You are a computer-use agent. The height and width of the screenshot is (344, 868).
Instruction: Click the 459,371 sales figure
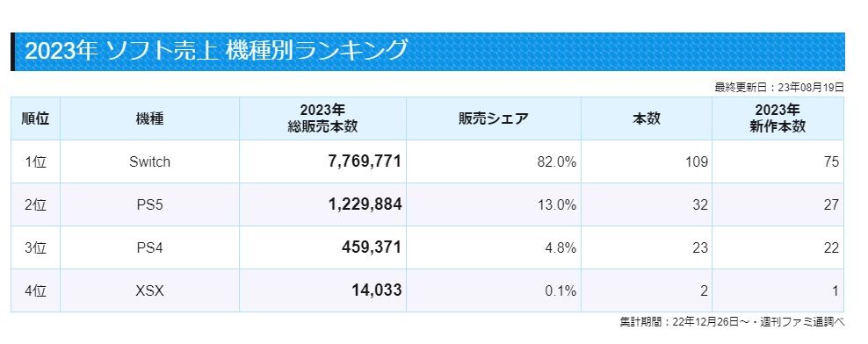point(371,247)
